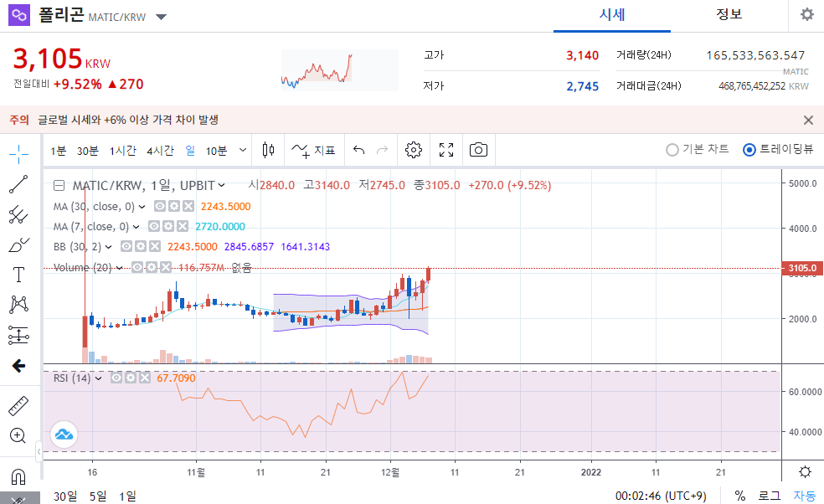
Task: Set chart range to 30일
Action: pyautogui.click(x=65, y=496)
